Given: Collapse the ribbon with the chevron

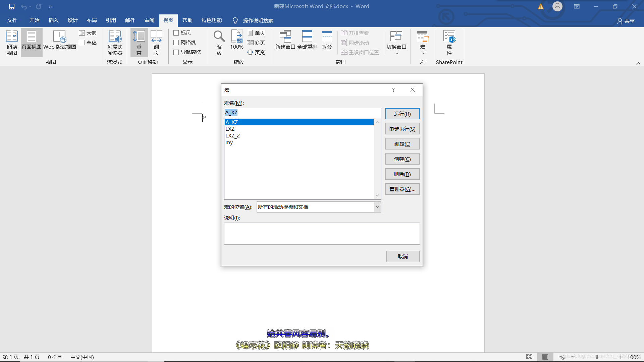Looking at the screenshot, I should [x=638, y=63].
